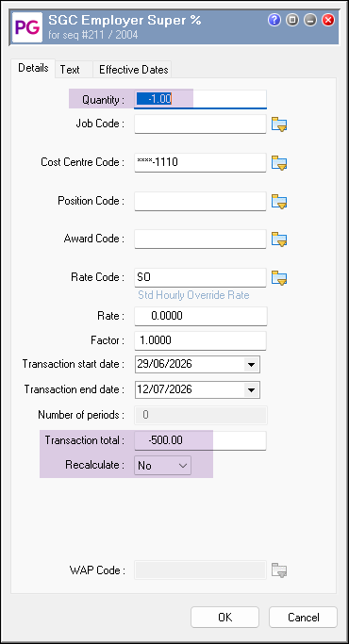Click the Factor field showing 1.0000
This screenshot has width=349, height=644.
(201, 341)
